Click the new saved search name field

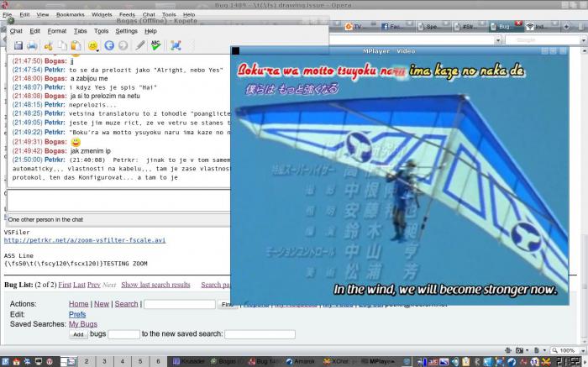(260, 334)
